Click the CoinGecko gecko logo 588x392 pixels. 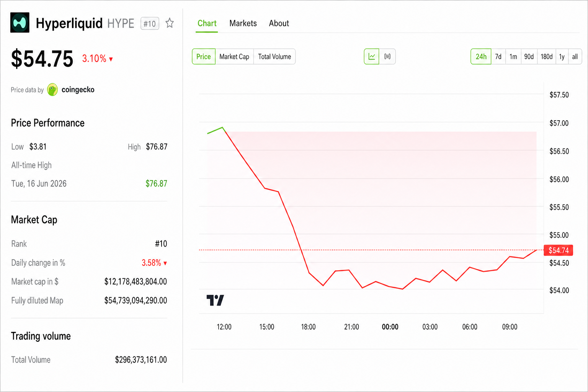52,90
